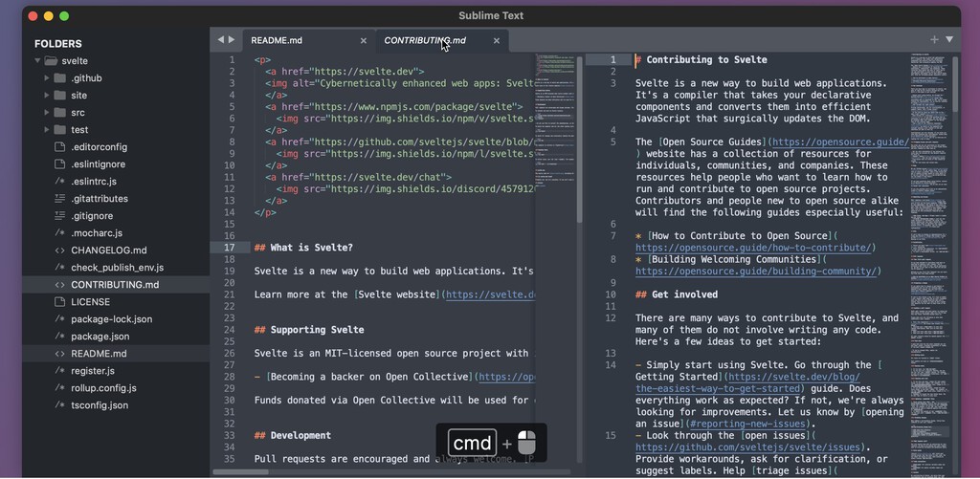Go to next tab with right arrow

coord(232,40)
